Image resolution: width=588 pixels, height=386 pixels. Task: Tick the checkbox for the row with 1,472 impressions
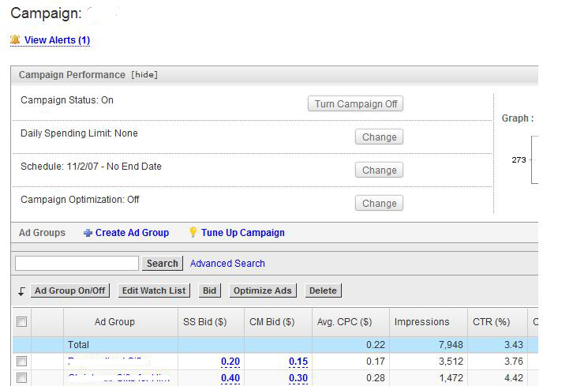click(22, 378)
